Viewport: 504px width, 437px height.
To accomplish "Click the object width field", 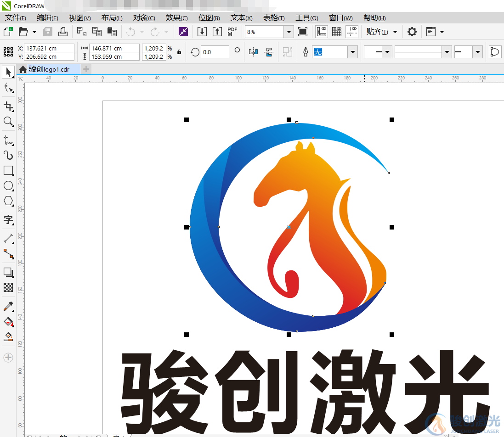I will [x=114, y=48].
